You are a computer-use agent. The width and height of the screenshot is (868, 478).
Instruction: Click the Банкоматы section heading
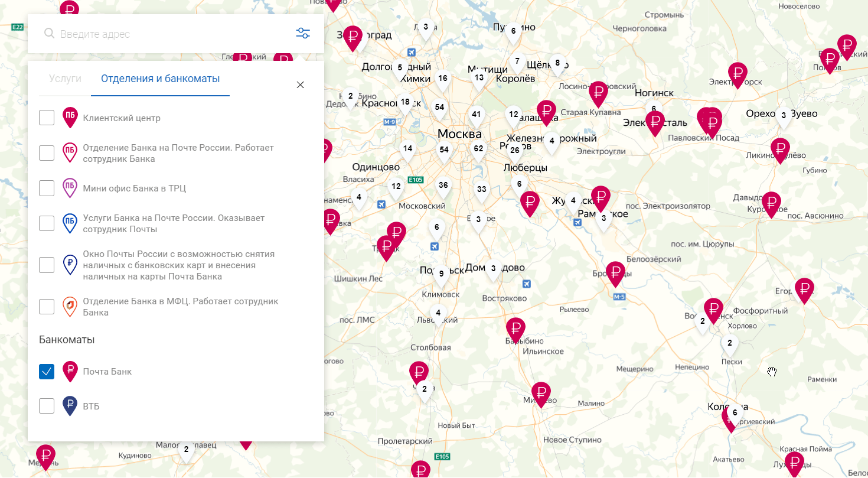[x=67, y=340]
